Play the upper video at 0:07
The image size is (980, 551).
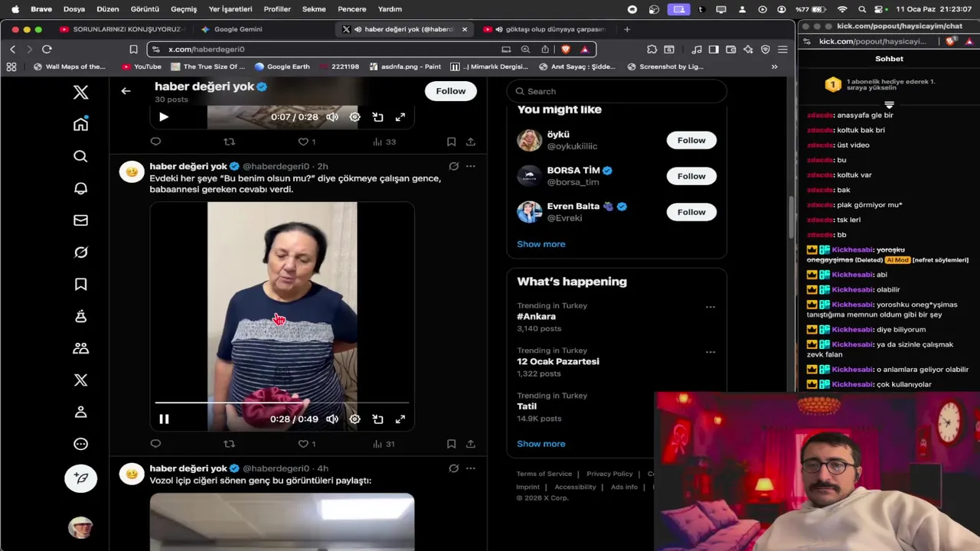click(163, 117)
